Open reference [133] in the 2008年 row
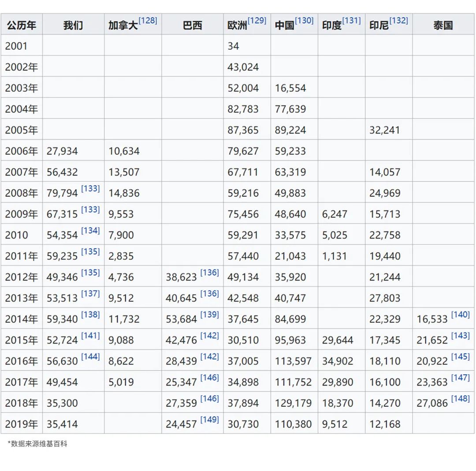This screenshot has width=476, height=471. [90, 189]
